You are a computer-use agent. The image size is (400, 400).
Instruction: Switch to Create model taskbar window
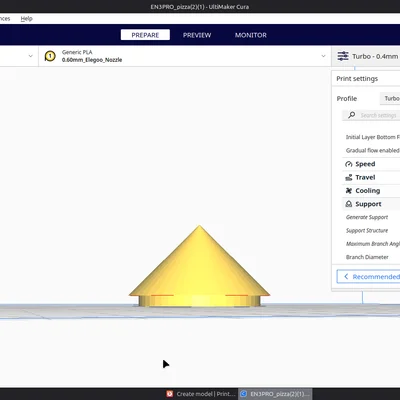click(x=202, y=394)
